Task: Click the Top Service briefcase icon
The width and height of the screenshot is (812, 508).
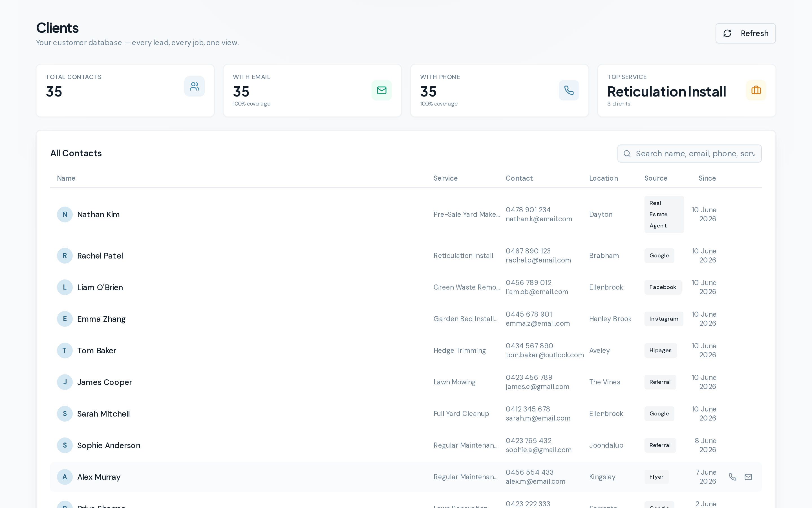Action: point(756,90)
